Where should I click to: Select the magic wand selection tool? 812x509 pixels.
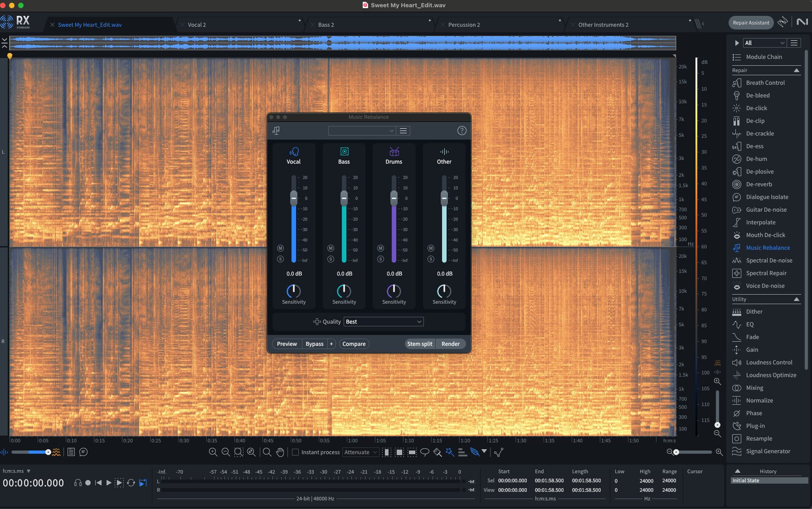click(x=450, y=452)
